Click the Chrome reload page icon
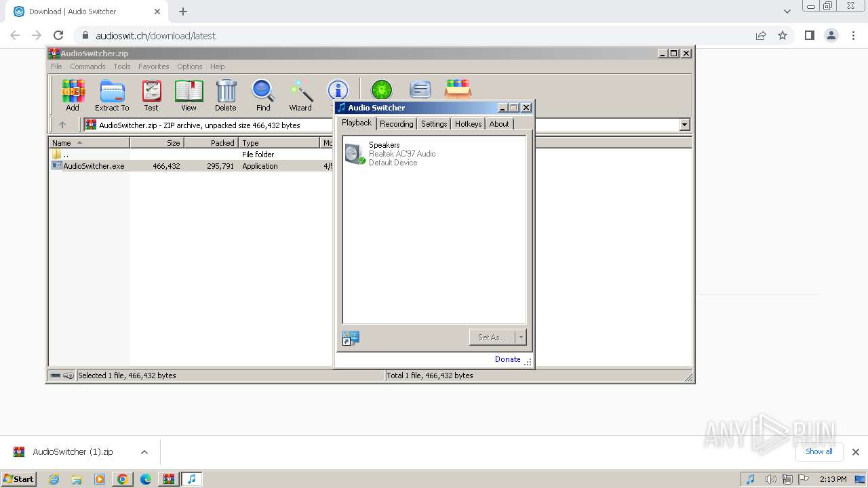868x488 pixels. [58, 35]
